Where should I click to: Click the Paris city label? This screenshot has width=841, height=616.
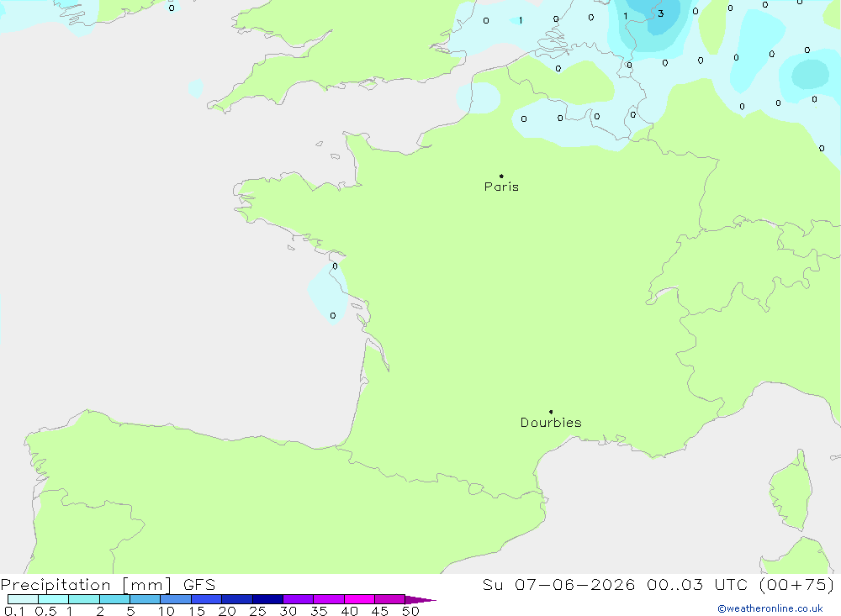tap(501, 187)
